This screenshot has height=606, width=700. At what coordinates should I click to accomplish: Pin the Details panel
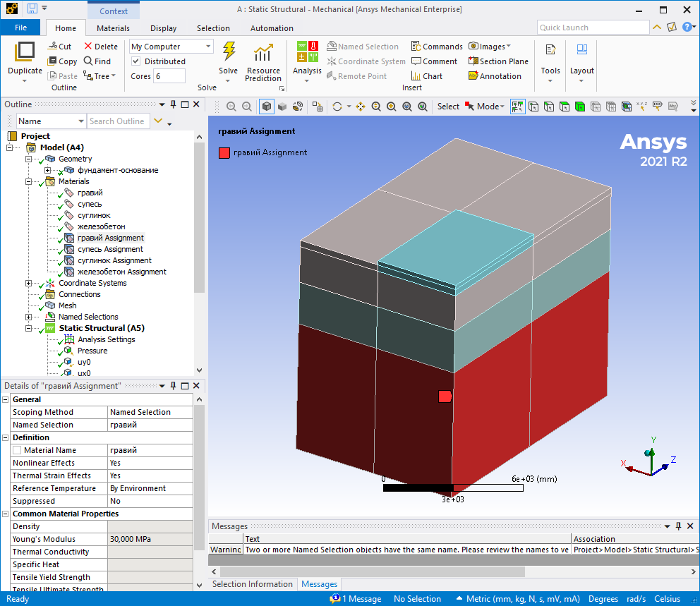[x=173, y=386]
